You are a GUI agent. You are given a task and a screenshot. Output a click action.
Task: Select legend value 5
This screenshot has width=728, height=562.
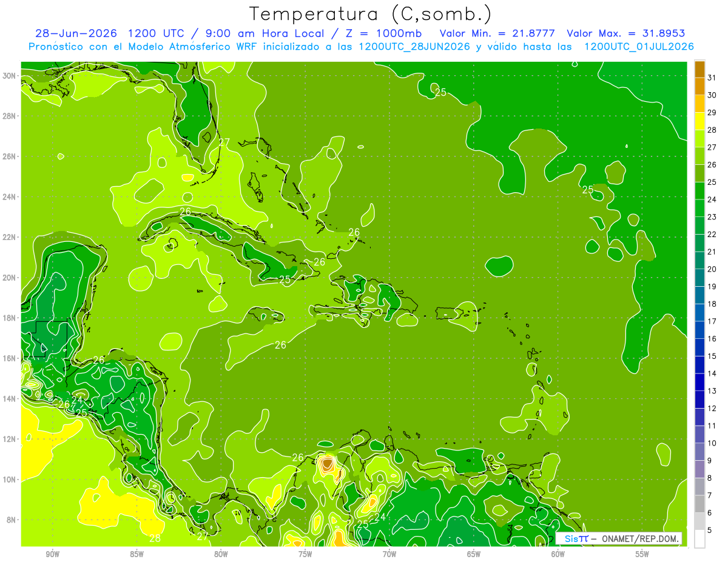(710, 530)
